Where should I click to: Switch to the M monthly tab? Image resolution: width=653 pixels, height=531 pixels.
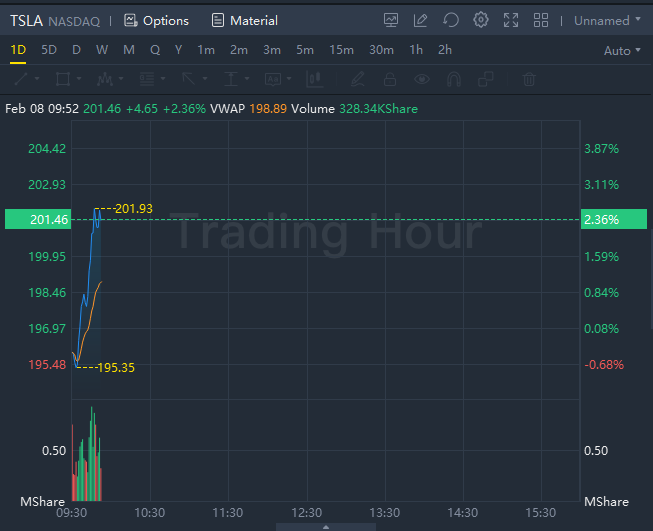click(x=129, y=50)
